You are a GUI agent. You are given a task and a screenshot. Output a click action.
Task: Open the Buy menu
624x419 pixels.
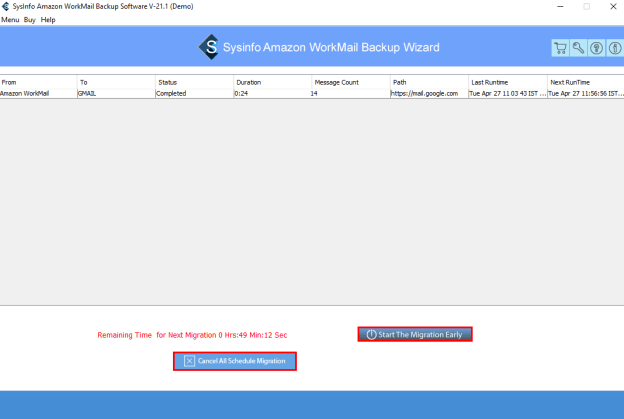click(x=29, y=20)
